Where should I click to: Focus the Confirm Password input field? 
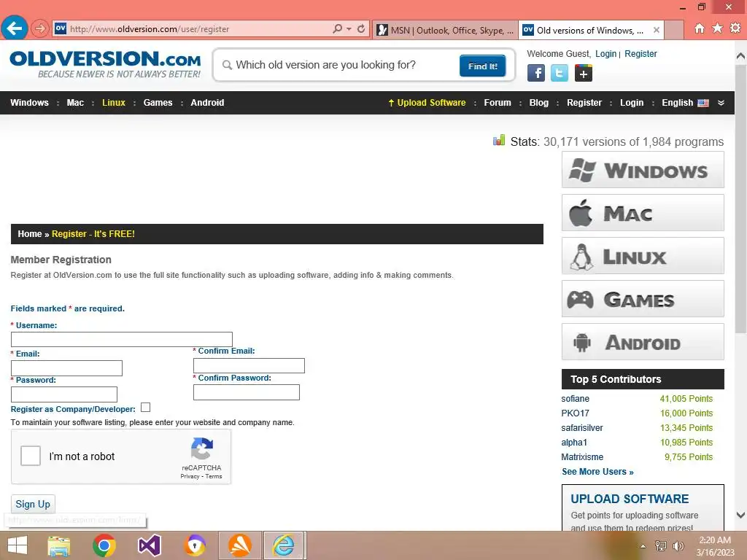pyautogui.click(x=247, y=392)
